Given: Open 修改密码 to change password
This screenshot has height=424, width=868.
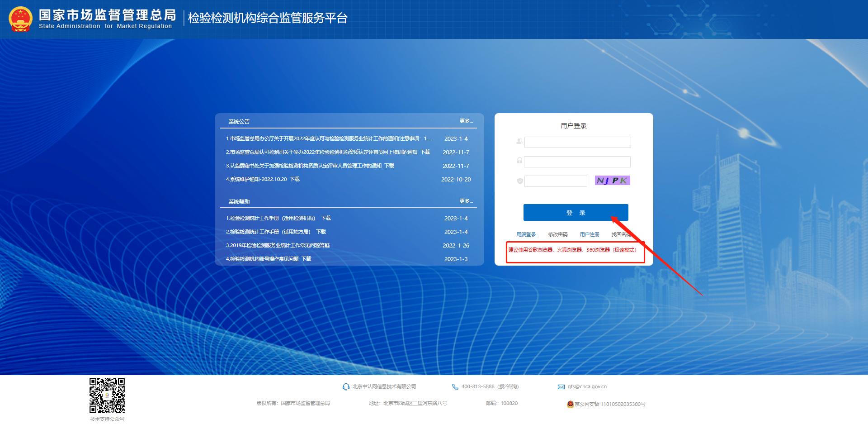Looking at the screenshot, I should [558, 234].
